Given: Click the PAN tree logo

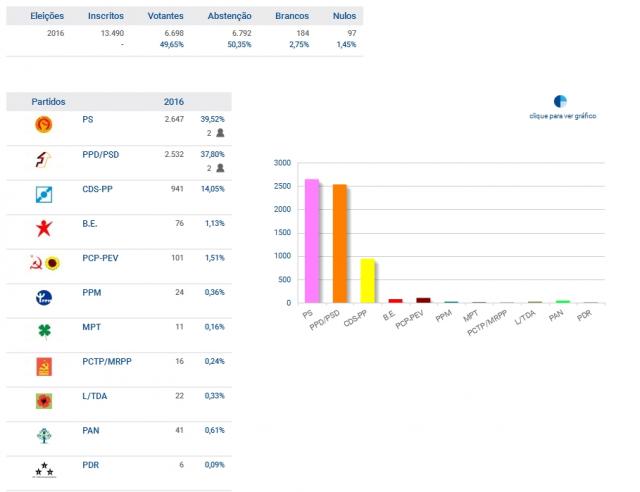Looking at the screenshot, I should click(x=44, y=435).
